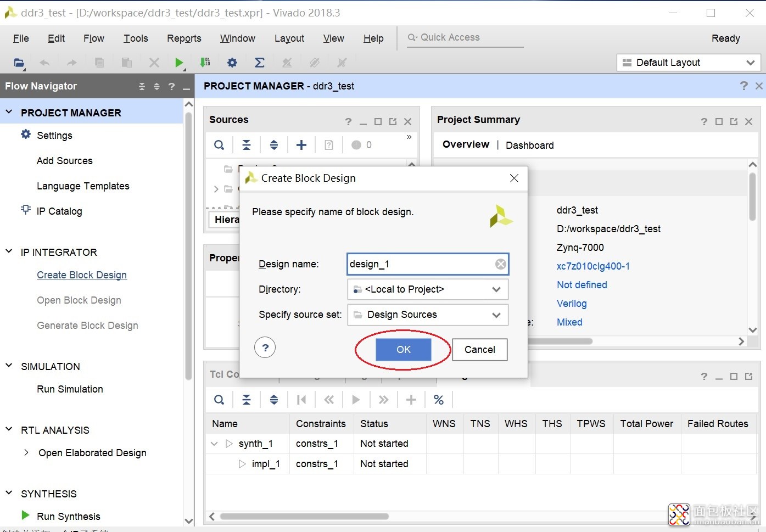The image size is (766, 532).
Task: Click the Create Runs plus icon
Action: point(411,400)
